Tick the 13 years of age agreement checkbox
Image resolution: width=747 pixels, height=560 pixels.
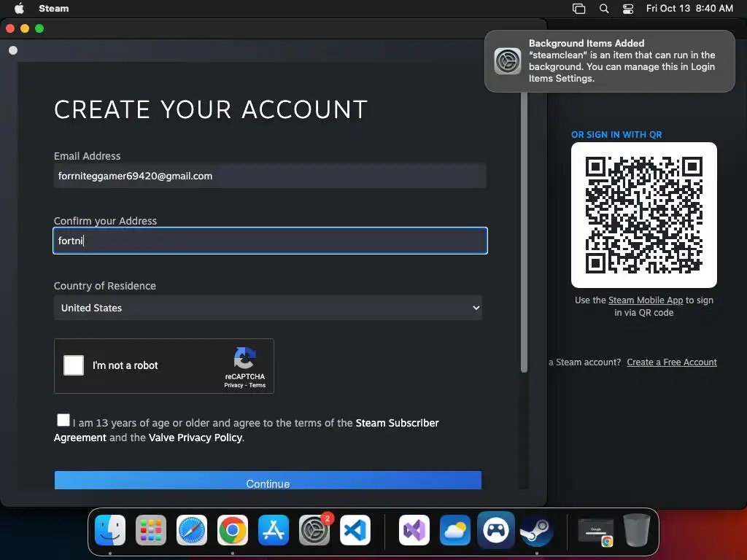click(x=63, y=420)
